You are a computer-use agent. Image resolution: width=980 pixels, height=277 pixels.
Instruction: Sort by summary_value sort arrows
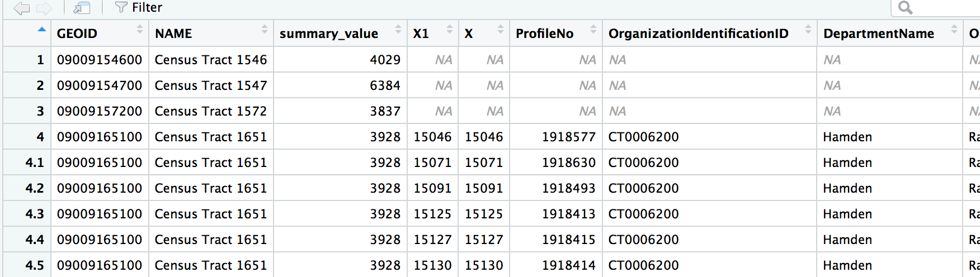pos(398,30)
